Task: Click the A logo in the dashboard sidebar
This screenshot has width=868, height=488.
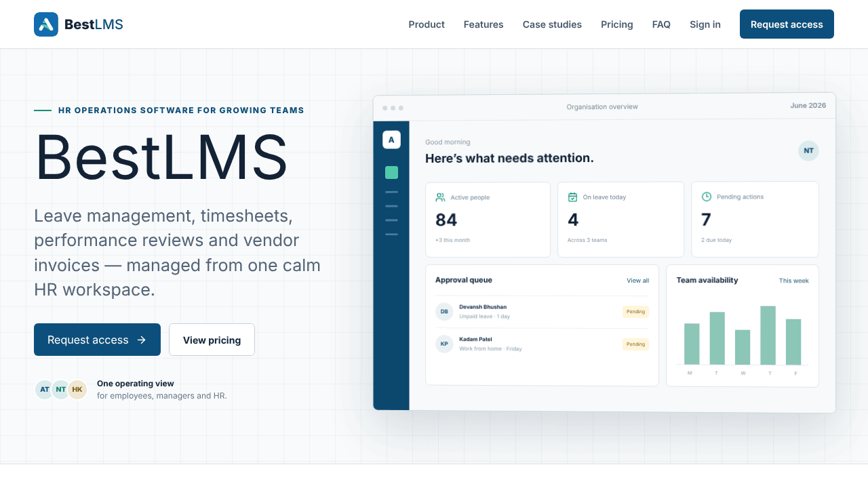Action: 391,140
